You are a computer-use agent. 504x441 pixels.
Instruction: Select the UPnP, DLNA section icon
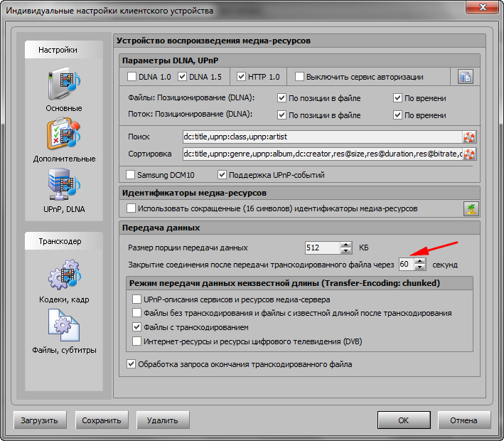coord(63,186)
